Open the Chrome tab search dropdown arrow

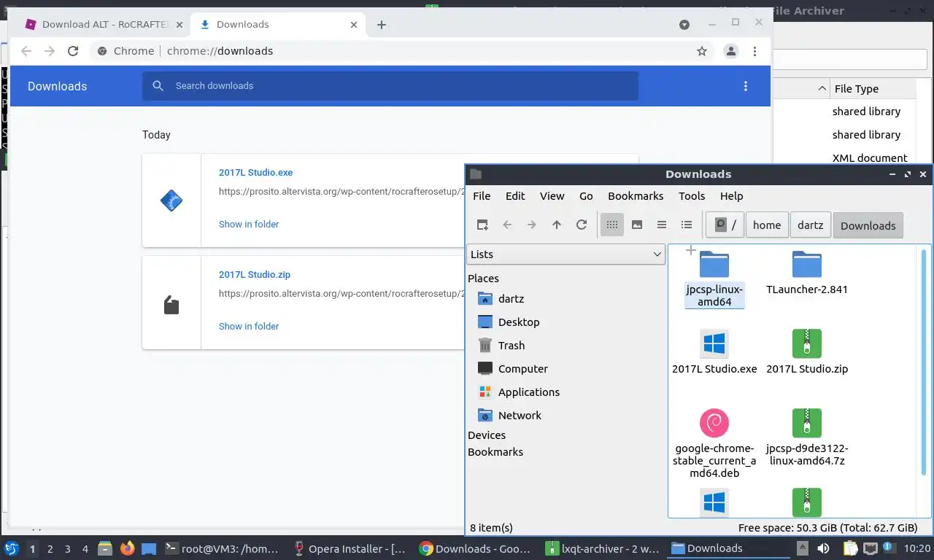(684, 24)
